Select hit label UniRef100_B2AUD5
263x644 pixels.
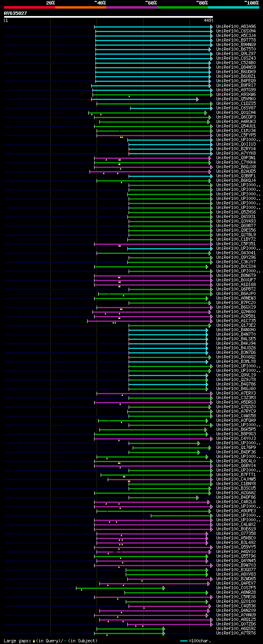tap(236, 171)
